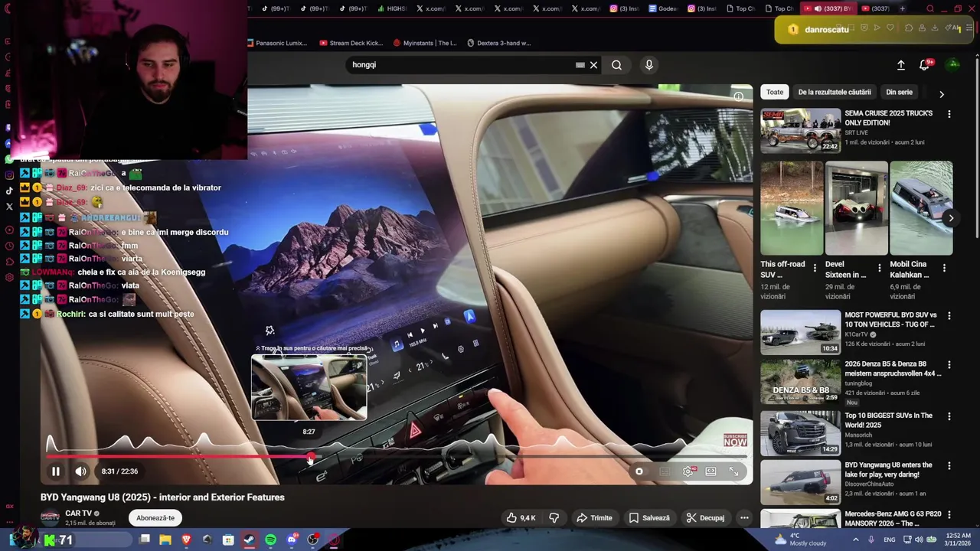Screen dimensions: 980x551
Task: Show more filter chips with right chevron
Action: tap(942, 94)
